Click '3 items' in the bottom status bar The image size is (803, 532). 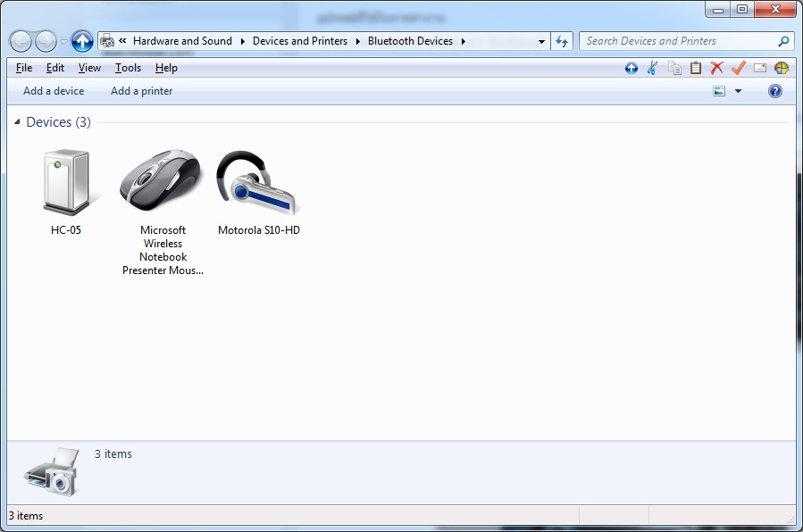[26, 516]
